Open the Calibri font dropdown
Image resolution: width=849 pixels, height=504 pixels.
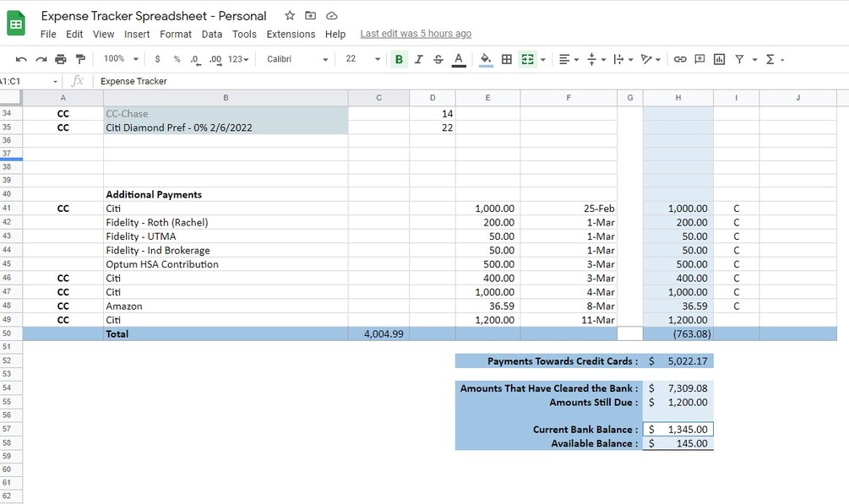(x=297, y=59)
